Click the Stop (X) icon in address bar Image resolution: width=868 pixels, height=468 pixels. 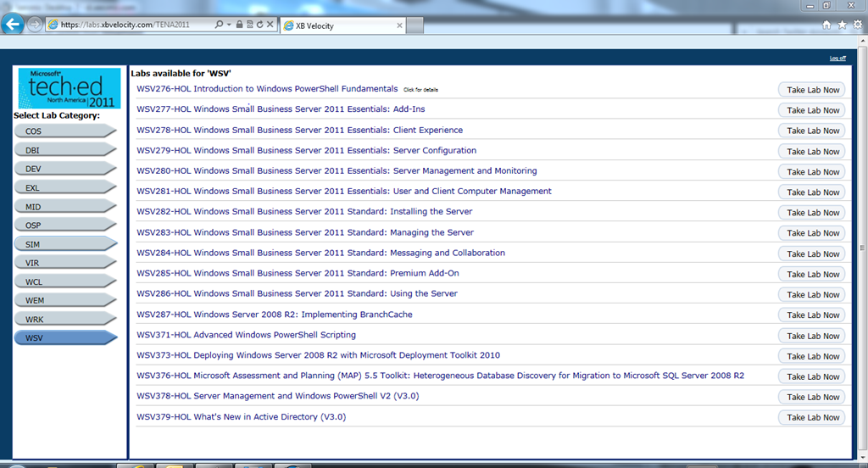(x=270, y=25)
